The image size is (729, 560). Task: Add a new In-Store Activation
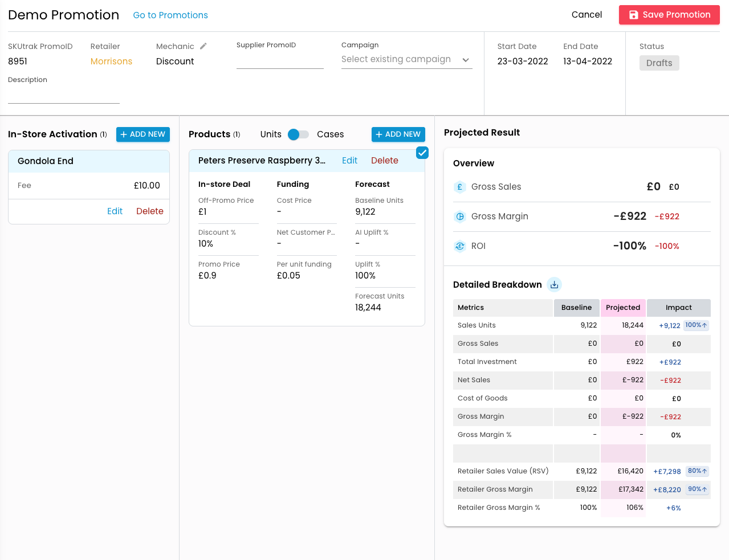[x=143, y=134]
